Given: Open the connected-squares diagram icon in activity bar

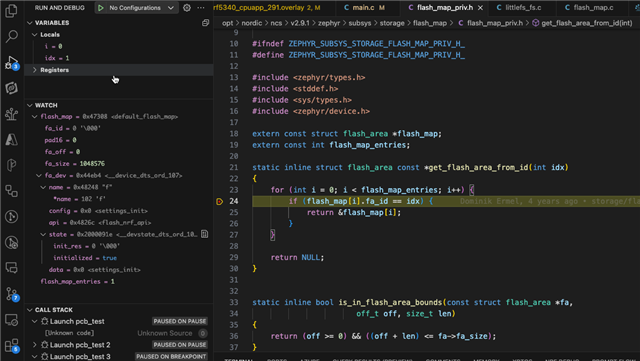Looking at the screenshot, I should coord(11,191).
